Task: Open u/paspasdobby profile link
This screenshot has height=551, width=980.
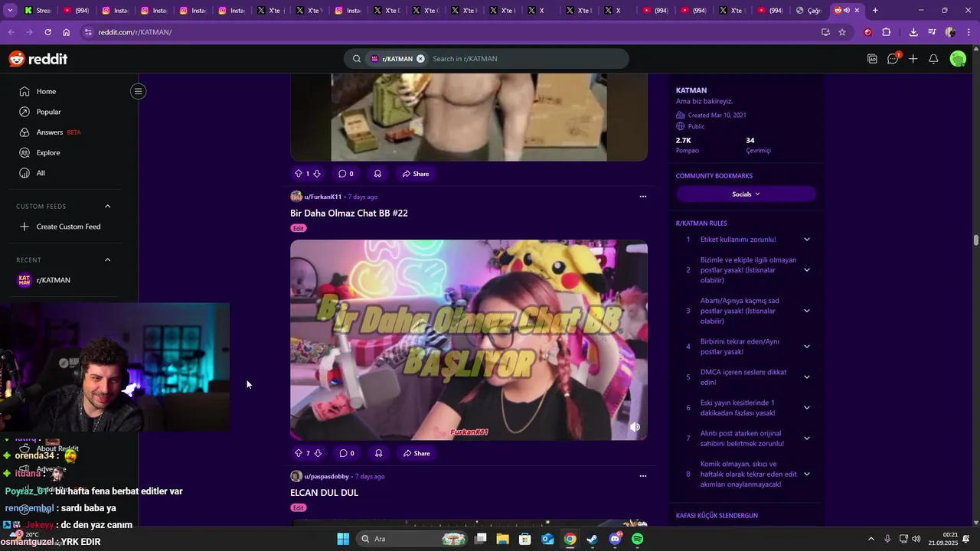Action: 326,476
